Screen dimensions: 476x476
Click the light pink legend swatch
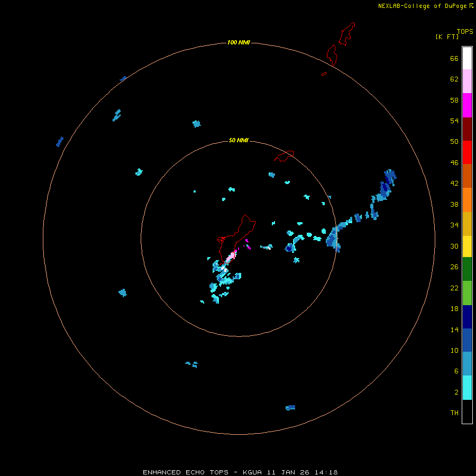[x=467, y=81]
